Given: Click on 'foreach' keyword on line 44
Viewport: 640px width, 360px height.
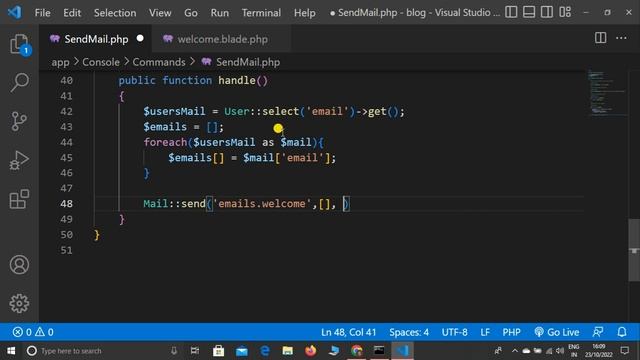Looking at the screenshot, I should [x=165, y=142].
